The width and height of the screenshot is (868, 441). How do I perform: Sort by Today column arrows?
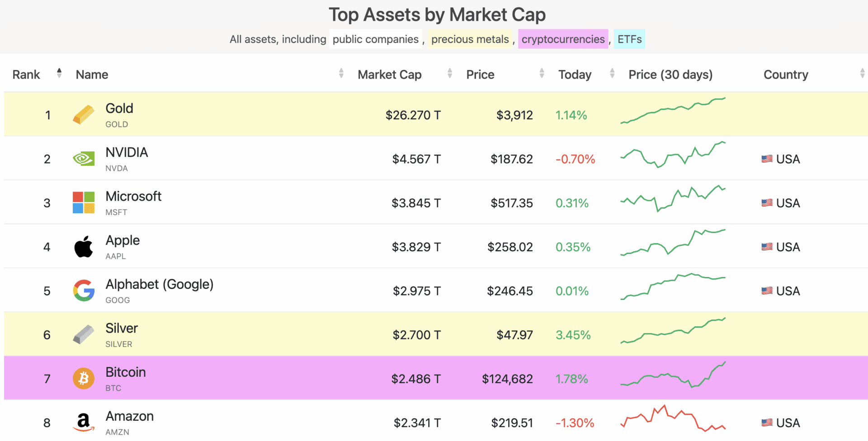[x=612, y=73]
